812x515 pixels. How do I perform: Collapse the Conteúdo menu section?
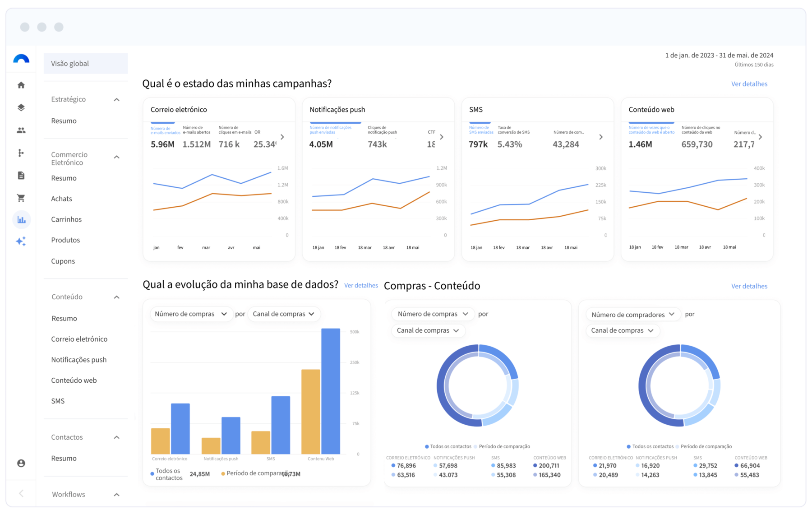click(116, 297)
